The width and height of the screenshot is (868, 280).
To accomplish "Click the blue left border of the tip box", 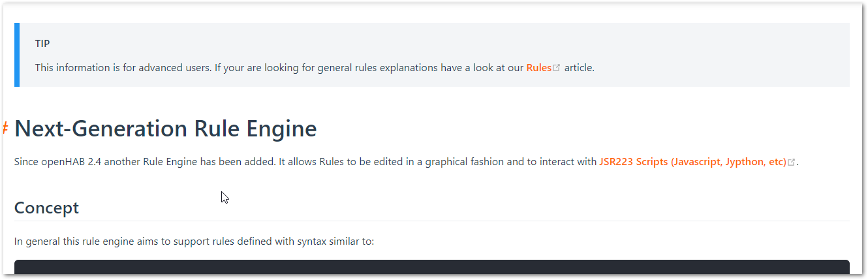I will 17,55.
